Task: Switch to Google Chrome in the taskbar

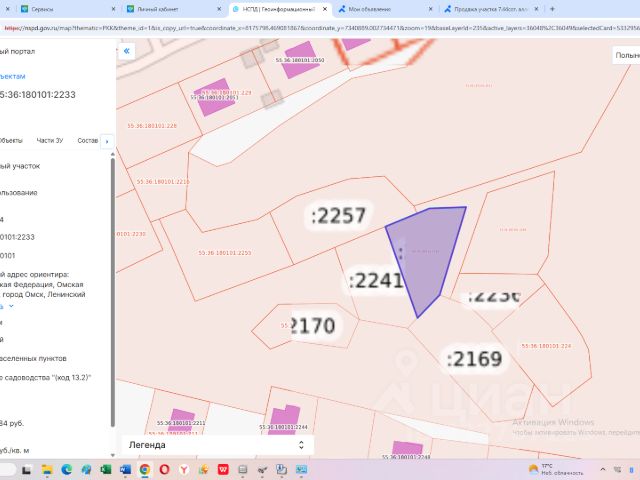Action: coord(145,469)
